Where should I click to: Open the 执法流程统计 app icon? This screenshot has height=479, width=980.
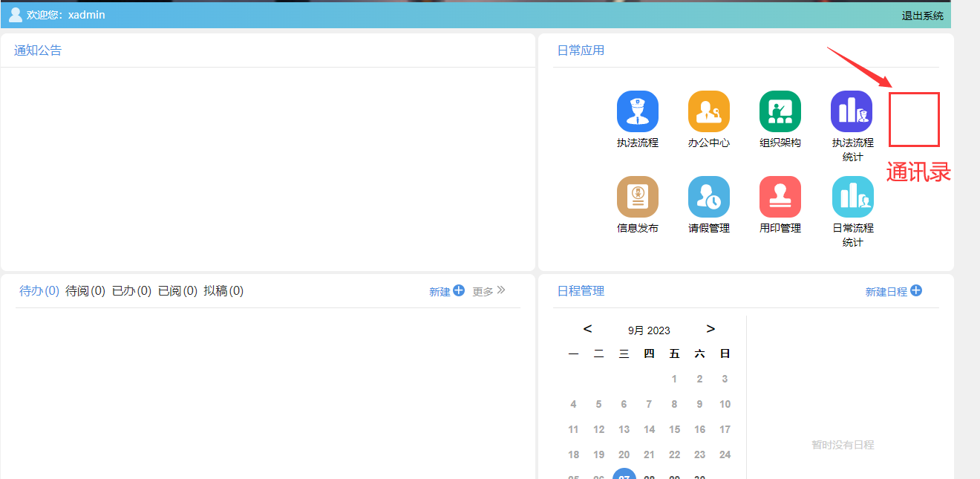(x=851, y=111)
